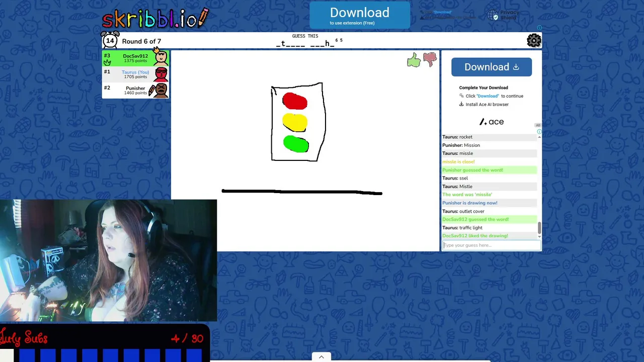This screenshot has height=362, width=644.
Task: Select Punisher's brown avatar
Action: click(x=161, y=90)
